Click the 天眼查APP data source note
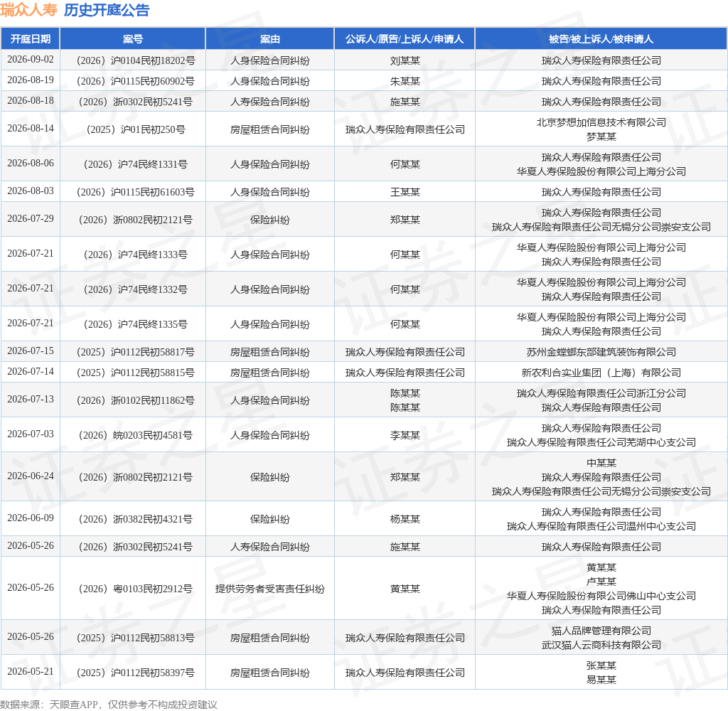The width and height of the screenshot is (728, 711). point(73,705)
